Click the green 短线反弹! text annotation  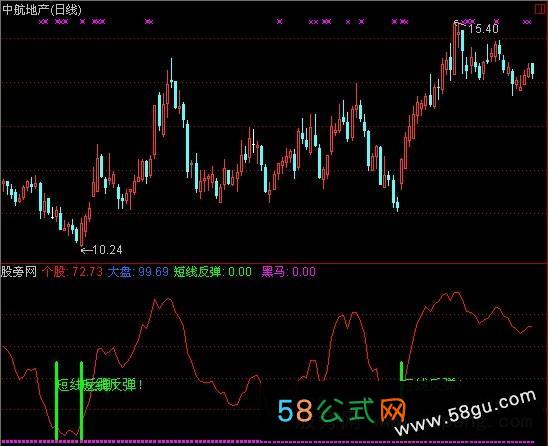tap(100, 385)
